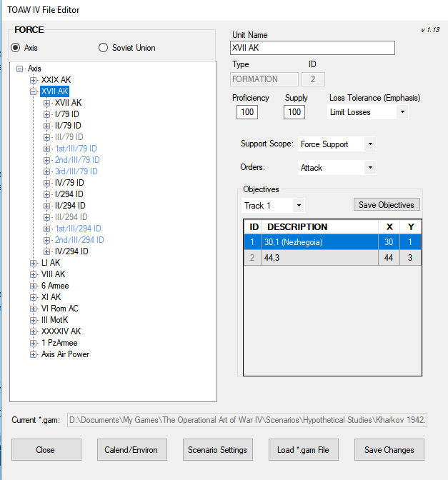Click Load *.gam File button
448x480 pixels.
[304, 450]
